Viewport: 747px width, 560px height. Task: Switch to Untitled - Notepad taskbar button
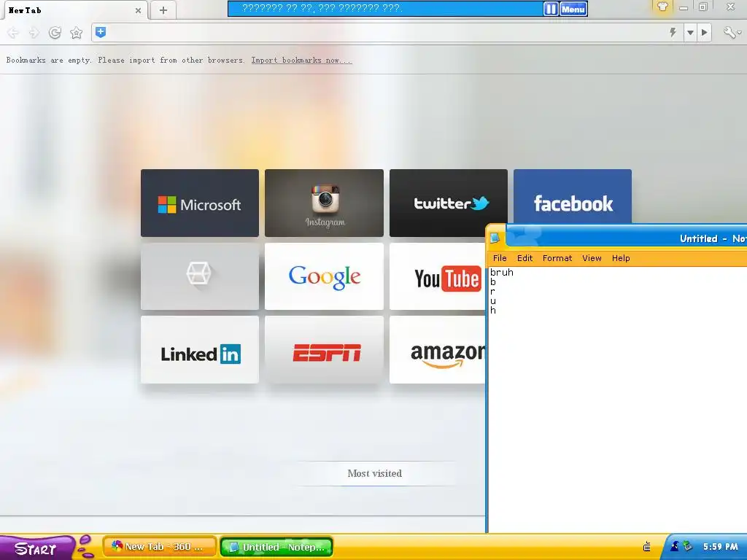(x=276, y=547)
